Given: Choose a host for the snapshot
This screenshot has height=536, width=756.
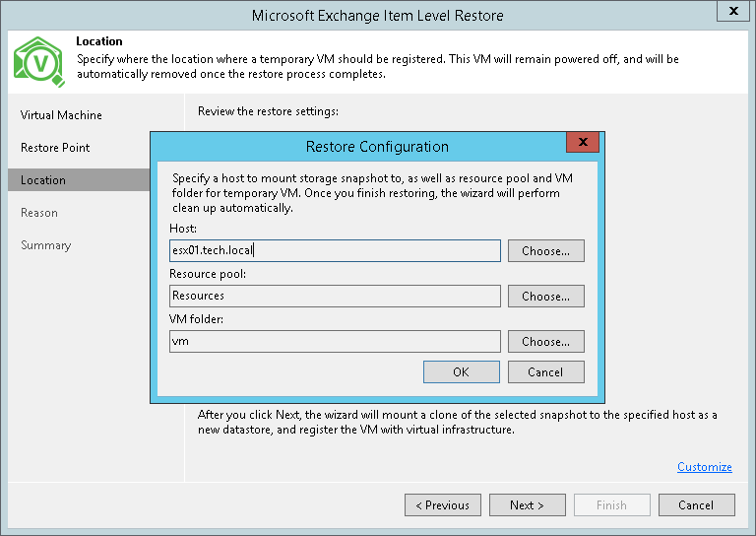Looking at the screenshot, I should 545,251.
